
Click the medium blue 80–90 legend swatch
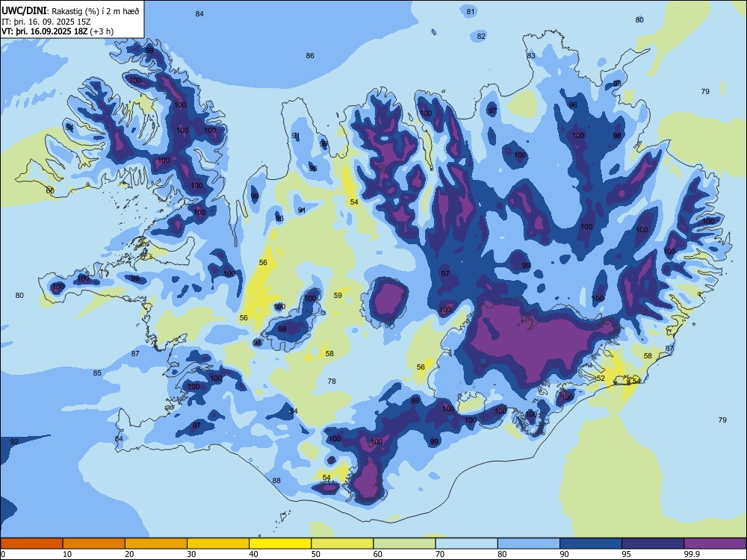529,544
